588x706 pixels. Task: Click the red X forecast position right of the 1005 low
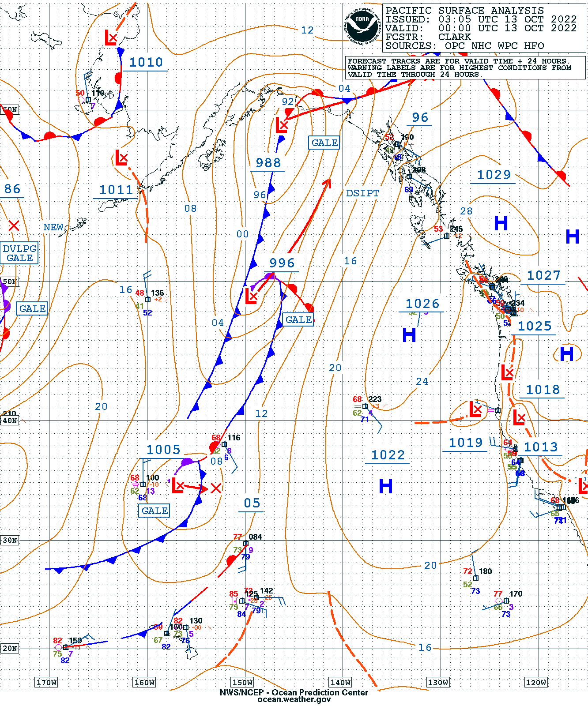tap(216, 488)
